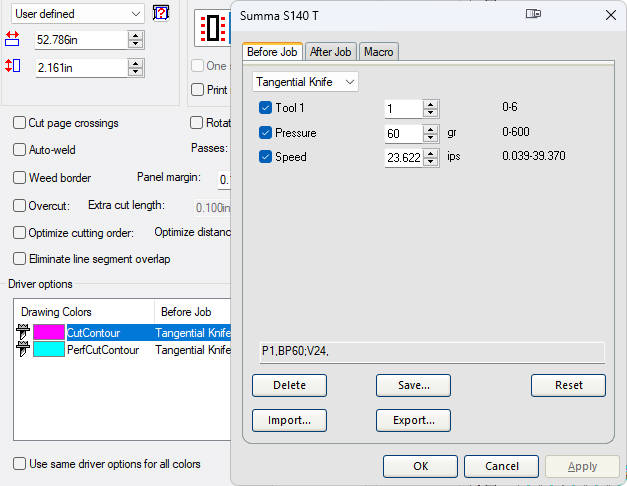Toggle Cut page crossings checkbox
Image resolution: width=627 pixels, height=486 pixels.
(19, 122)
